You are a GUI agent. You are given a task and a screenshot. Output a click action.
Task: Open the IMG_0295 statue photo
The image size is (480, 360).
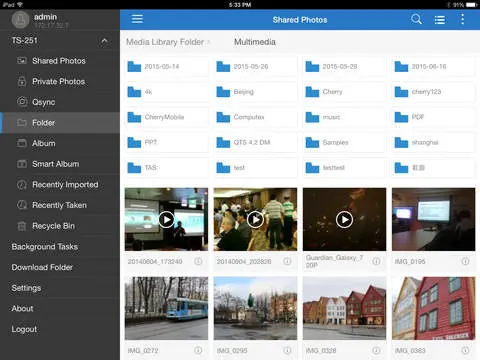(255, 308)
